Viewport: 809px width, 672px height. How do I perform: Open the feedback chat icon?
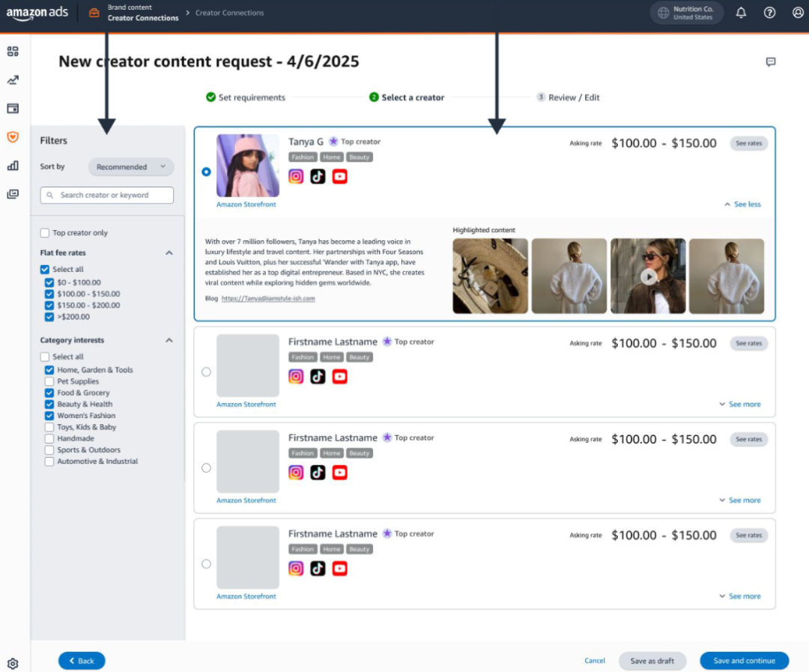tap(770, 62)
